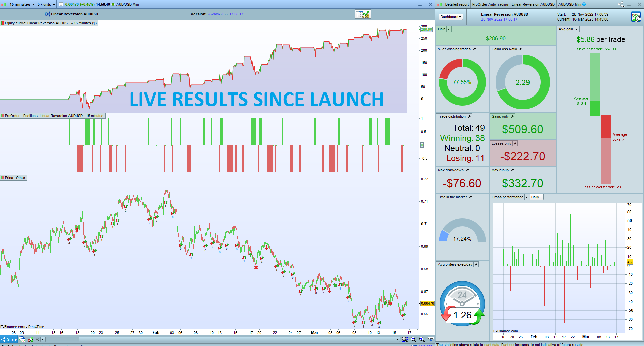The width and height of the screenshot is (644, 346).
Task: Open the more options icon at chart bottom right
Action: [x=431, y=339]
